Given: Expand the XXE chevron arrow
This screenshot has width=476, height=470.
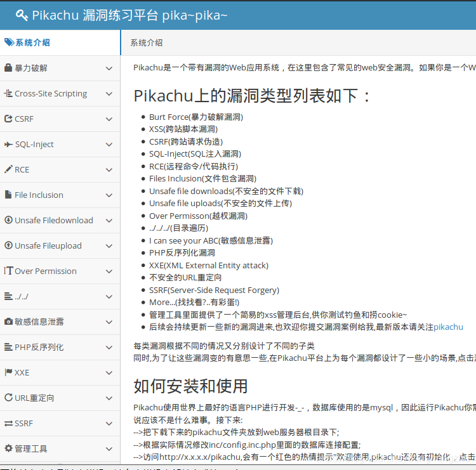Looking at the screenshot, I should [109, 373].
